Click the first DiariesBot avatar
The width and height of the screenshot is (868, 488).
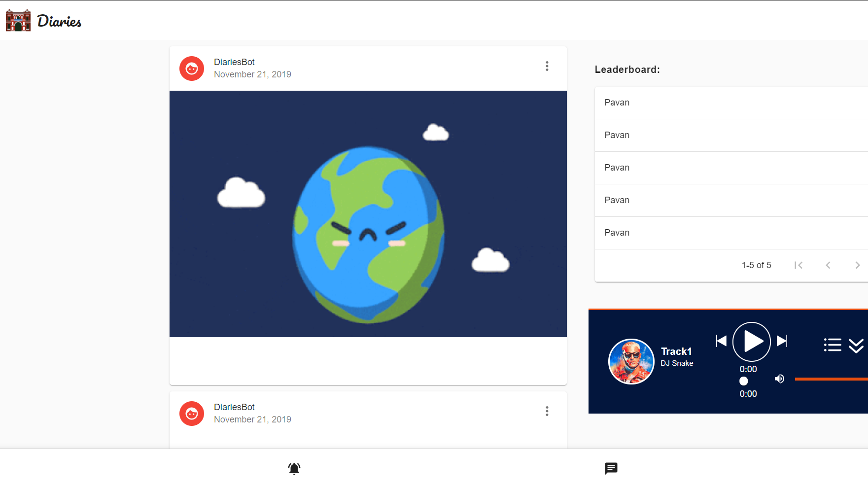point(192,69)
